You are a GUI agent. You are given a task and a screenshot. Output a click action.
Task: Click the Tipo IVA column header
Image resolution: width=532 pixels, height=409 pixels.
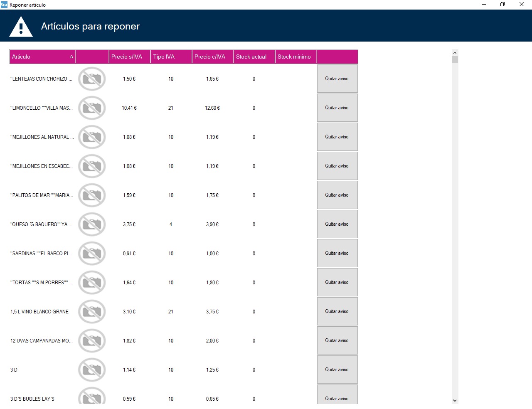(171, 57)
